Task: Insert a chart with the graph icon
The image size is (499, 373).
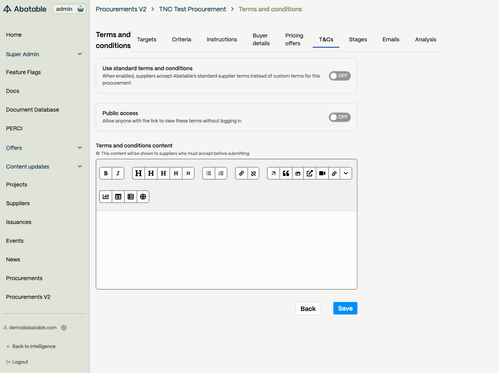Action: pos(106,197)
